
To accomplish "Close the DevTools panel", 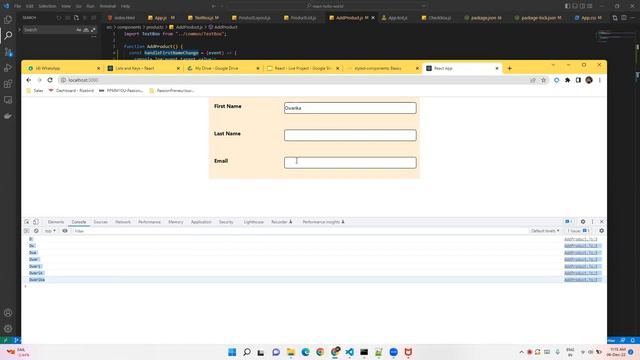I will tap(602, 221).
